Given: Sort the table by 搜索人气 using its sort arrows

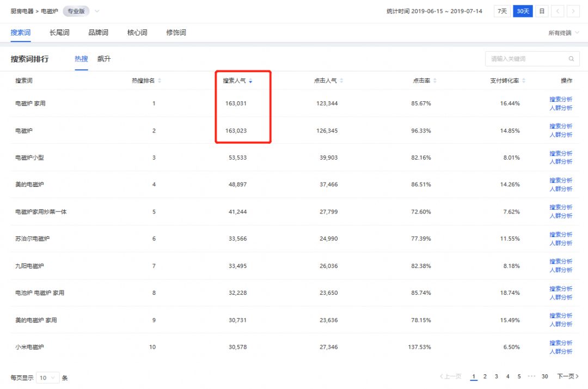Looking at the screenshot, I should (250, 80).
